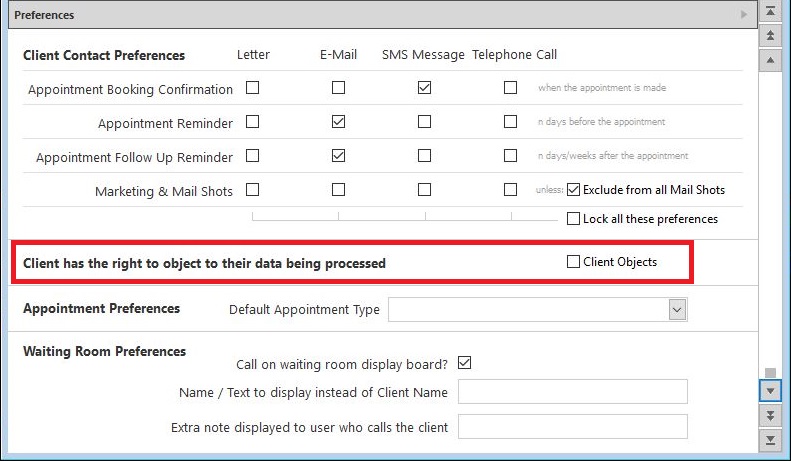Image resolution: width=791 pixels, height=461 pixels.
Task: Click the page-down double arrow icon
Action: pyautogui.click(x=770, y=416)
